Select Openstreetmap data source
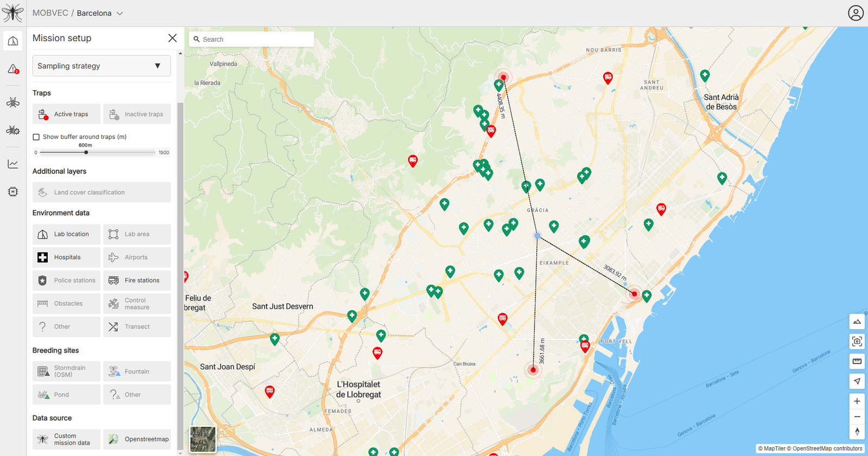The image size is (868, 456). (x=137, y=439)
